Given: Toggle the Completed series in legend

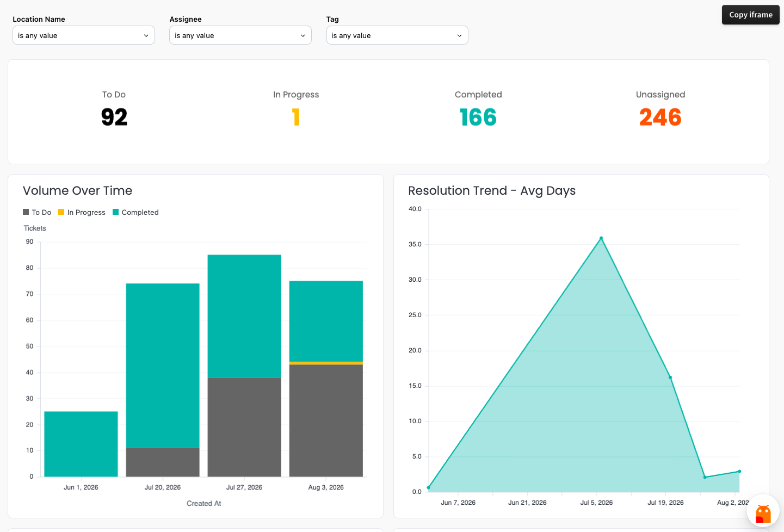Looking at the screenshot, I should pos(135,212).
